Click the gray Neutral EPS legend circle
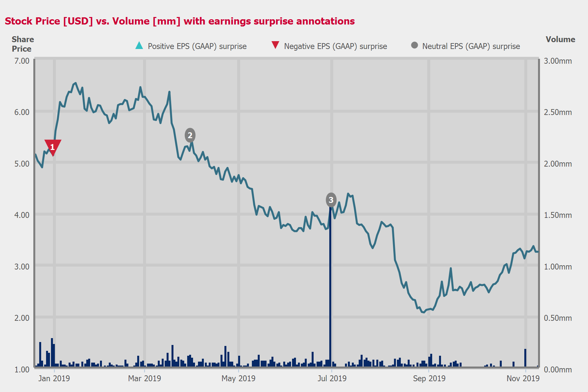588x392 pixels. [415, 45]
